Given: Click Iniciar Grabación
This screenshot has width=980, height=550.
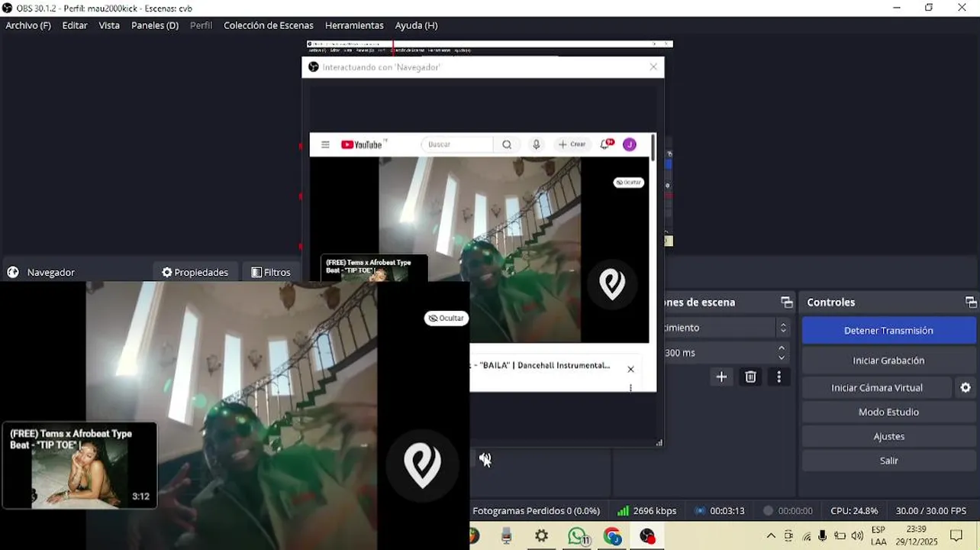Looking at the screenshot, I should coord(888,361).
